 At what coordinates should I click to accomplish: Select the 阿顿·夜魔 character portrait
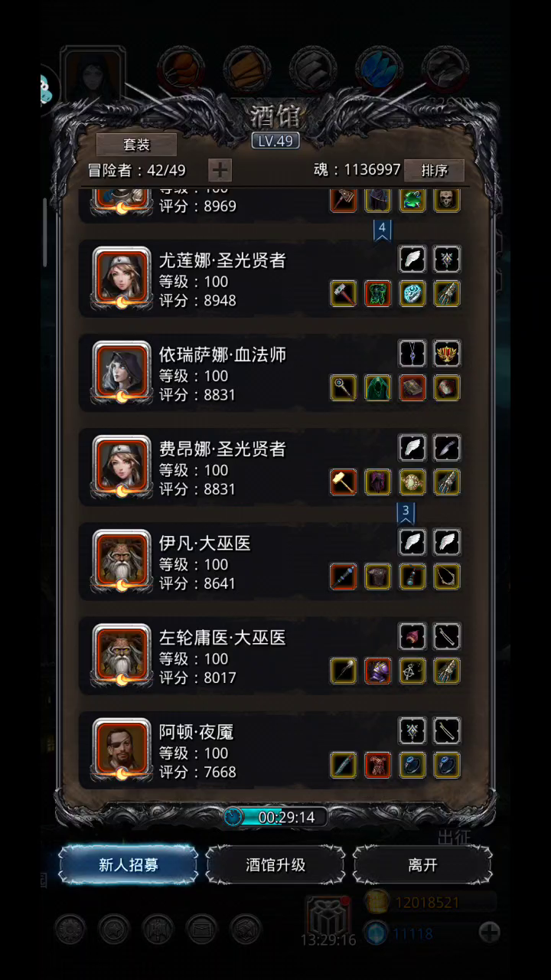[x=122, y=749]
